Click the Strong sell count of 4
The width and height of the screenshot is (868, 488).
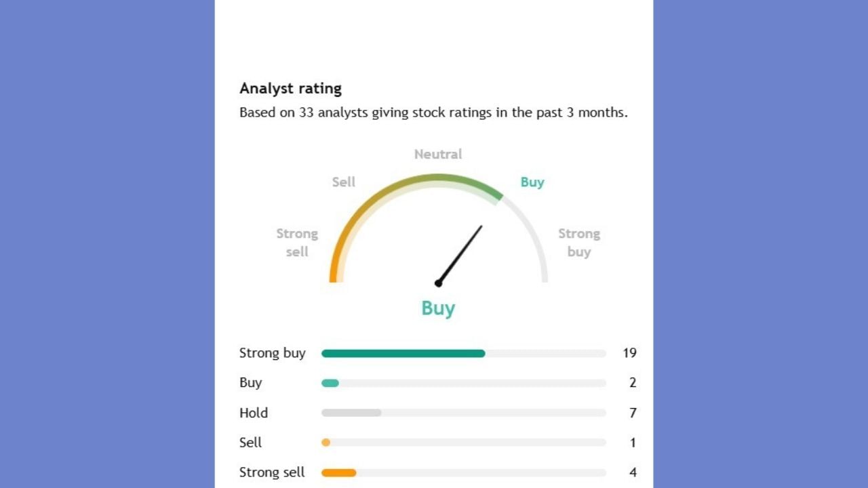click(x=633, y=472)
